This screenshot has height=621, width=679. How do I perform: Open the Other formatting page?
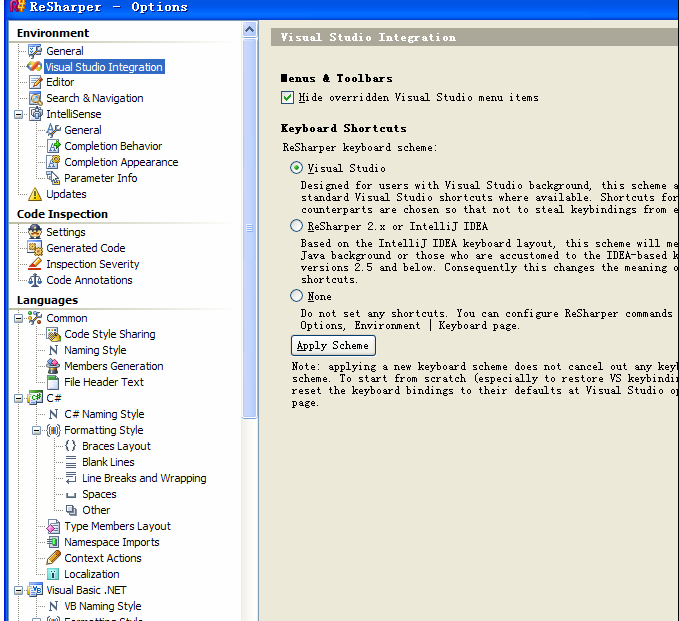(x=96, y=510)
